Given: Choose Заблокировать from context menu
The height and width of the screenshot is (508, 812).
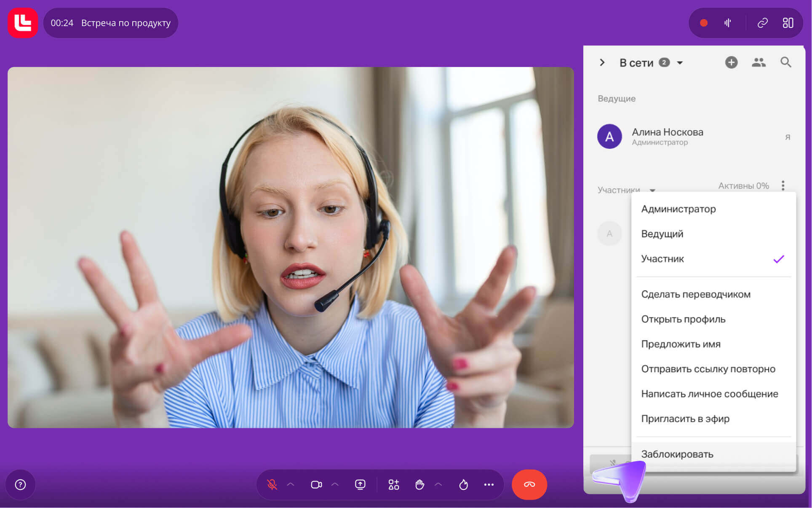Looking at the screenshot, I should (x=677, y=454).
